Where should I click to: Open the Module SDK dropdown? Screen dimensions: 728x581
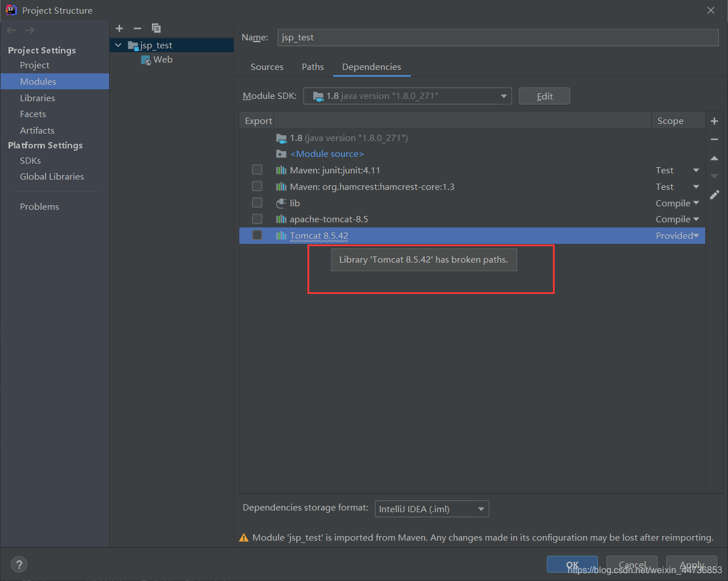click(x=407, y=96)
